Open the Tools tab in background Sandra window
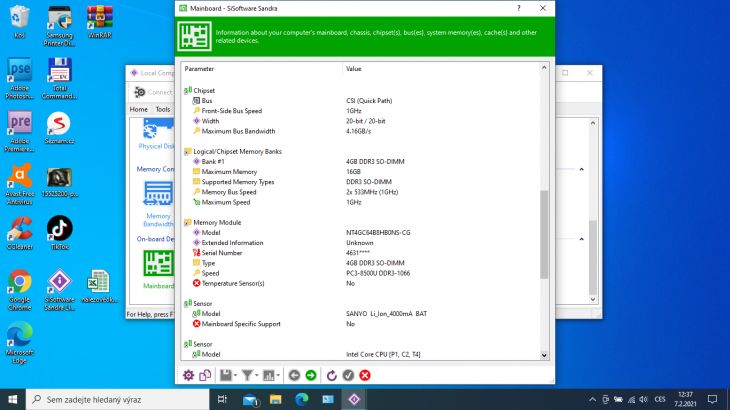730x410 pixels. click(162, 109)
